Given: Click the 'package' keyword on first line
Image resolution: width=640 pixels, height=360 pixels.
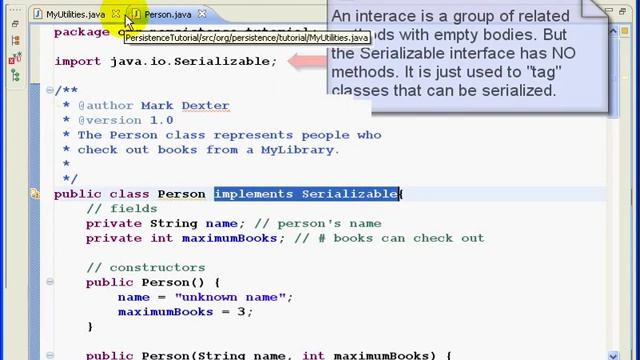Looking at the screenshot, I should coord(82,32).
